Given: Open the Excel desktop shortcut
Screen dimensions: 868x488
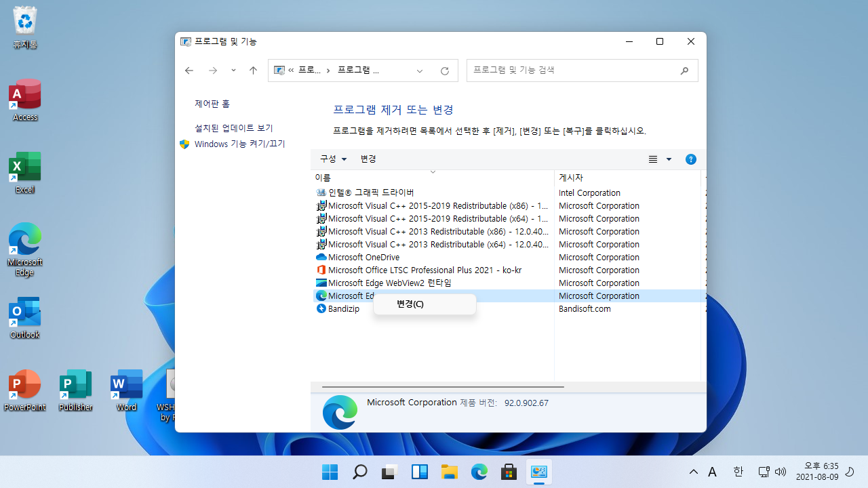Looking at the screenshot, I should click(25, 173).
